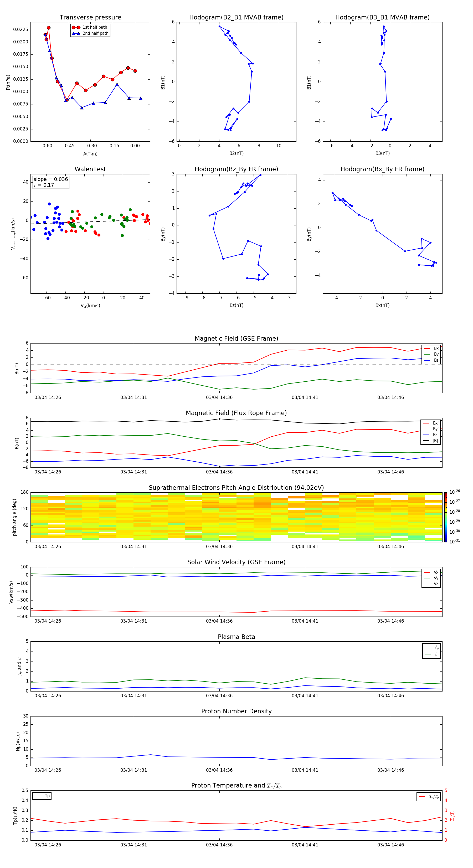The width and height of the screenshot is (473, 868).
Task: Click "03/04 14:36" under GSE Magnetic Field plot
Action: 219,398
